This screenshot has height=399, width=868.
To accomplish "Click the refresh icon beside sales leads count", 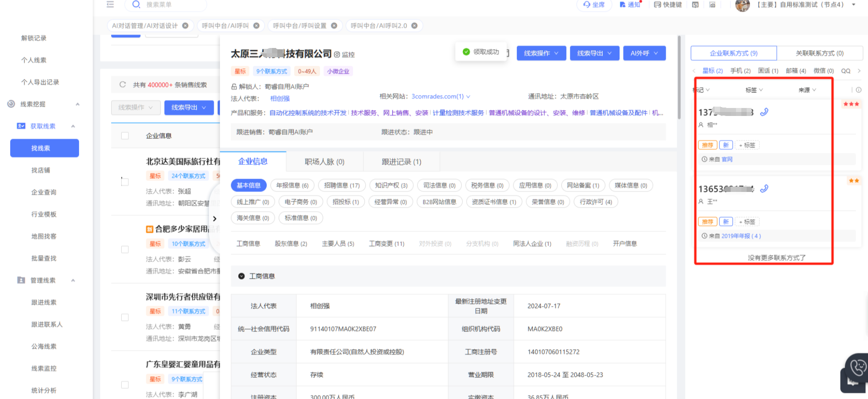I will coord(123,84).
